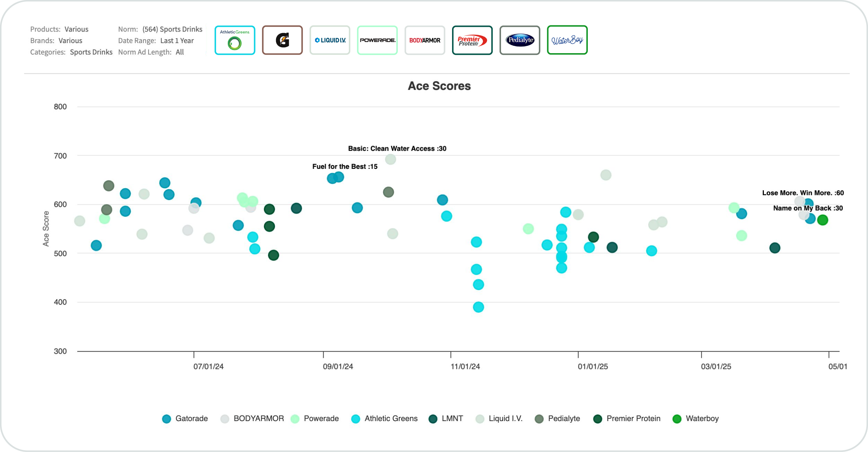The image size is (868, 452).
Task: Toggle the BODYARMOR series in the legend
Action: click(252, 419)
